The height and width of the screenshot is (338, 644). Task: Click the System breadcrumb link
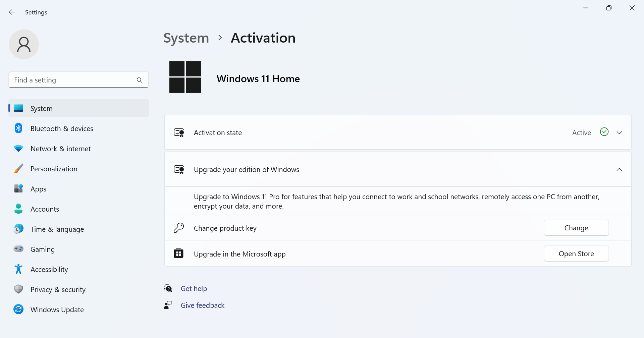click(x=186, y=38)
